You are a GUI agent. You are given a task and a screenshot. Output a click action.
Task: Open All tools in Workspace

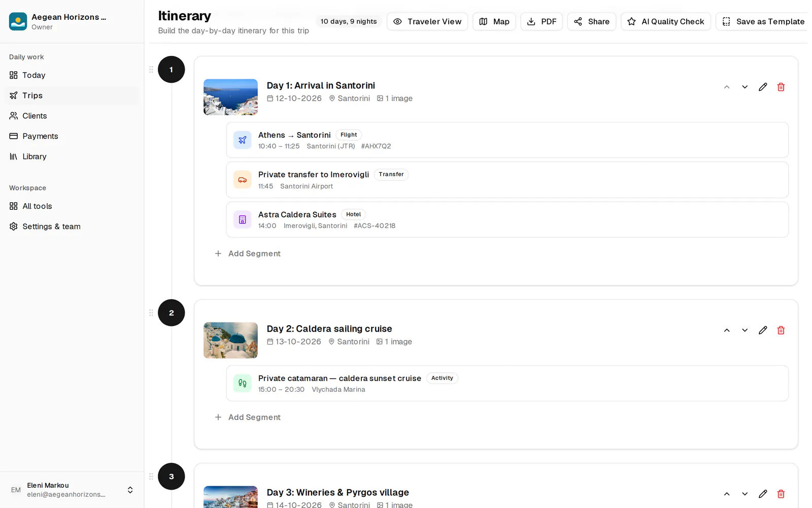point(72,206)
